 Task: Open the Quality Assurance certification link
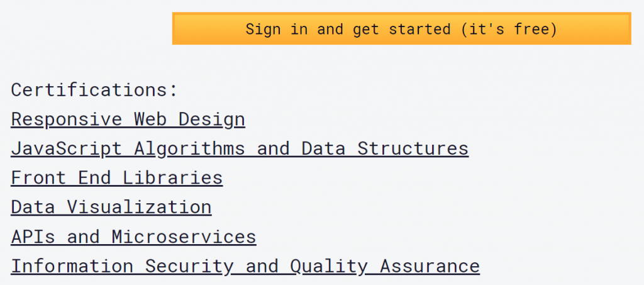[245, 266]
